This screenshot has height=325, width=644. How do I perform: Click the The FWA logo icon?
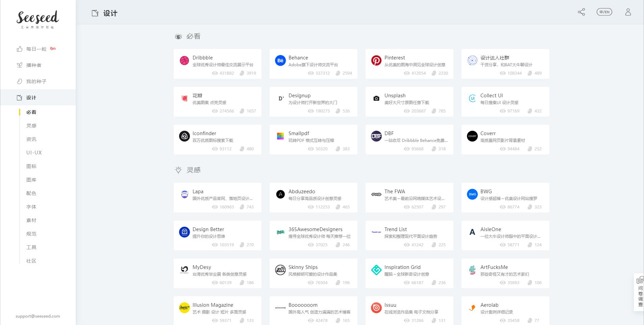[x=376, y=194]
